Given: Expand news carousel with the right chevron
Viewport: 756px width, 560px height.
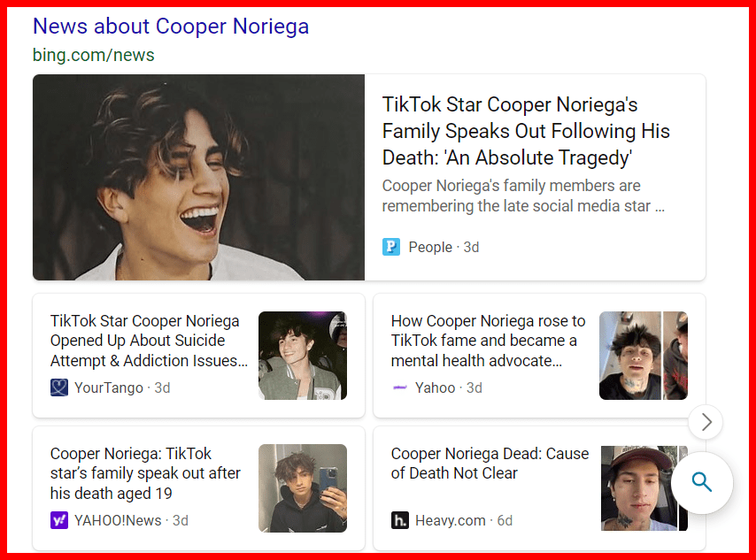Looking at the screenshot, I should 706,423.
